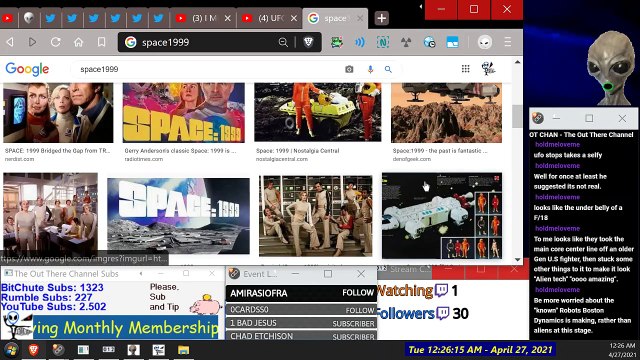Open the File Explorer folder in taskbar
The image size is (640, 360).
(x=183, y=350)
